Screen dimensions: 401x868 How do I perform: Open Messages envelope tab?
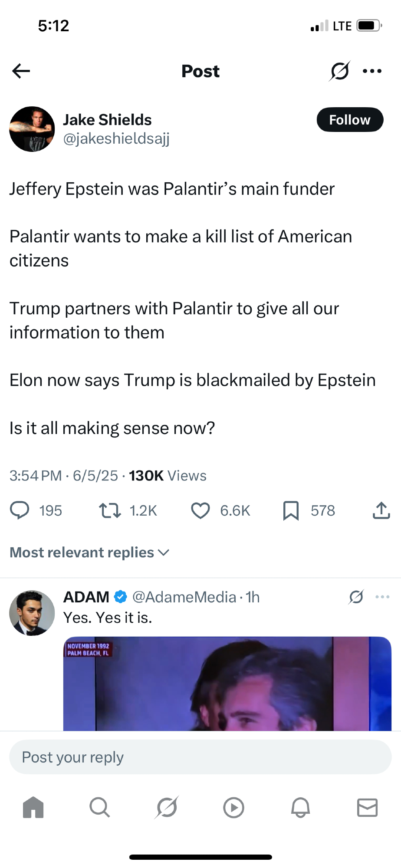coord(367,808)
